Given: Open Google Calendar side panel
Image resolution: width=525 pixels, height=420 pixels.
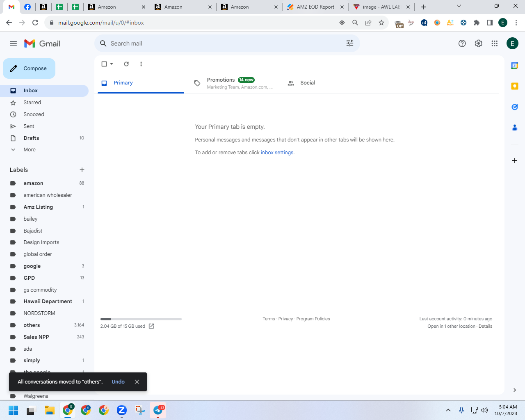Looking at the screenshot, I should click(x=515, y=66).
